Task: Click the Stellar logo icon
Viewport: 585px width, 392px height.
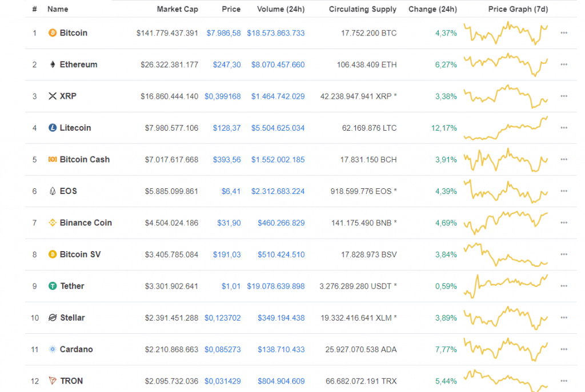Action: [53, 318]
